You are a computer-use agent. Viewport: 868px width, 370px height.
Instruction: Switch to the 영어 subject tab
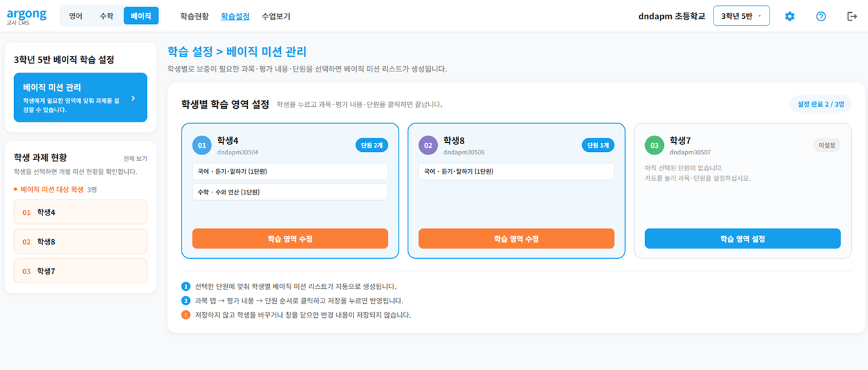click(75, 16)
